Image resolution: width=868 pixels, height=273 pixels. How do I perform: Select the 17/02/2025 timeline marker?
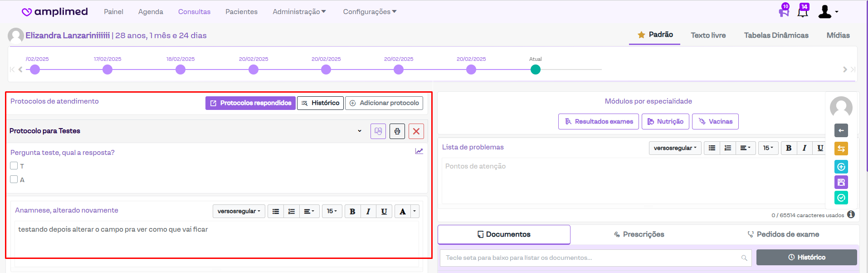point(107,69)
